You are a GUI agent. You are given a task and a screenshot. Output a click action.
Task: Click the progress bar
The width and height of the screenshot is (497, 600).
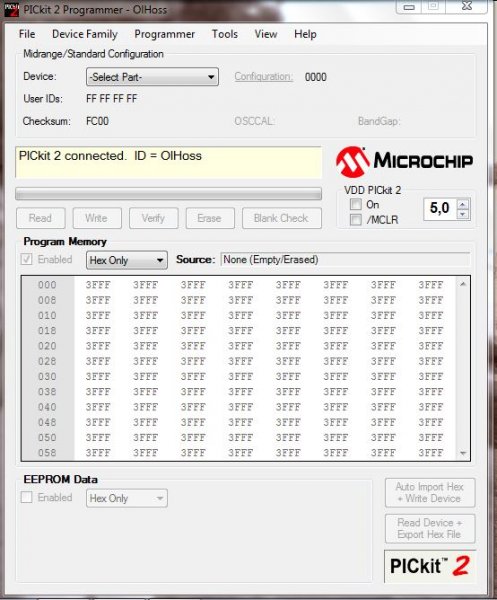click(168, 194)
